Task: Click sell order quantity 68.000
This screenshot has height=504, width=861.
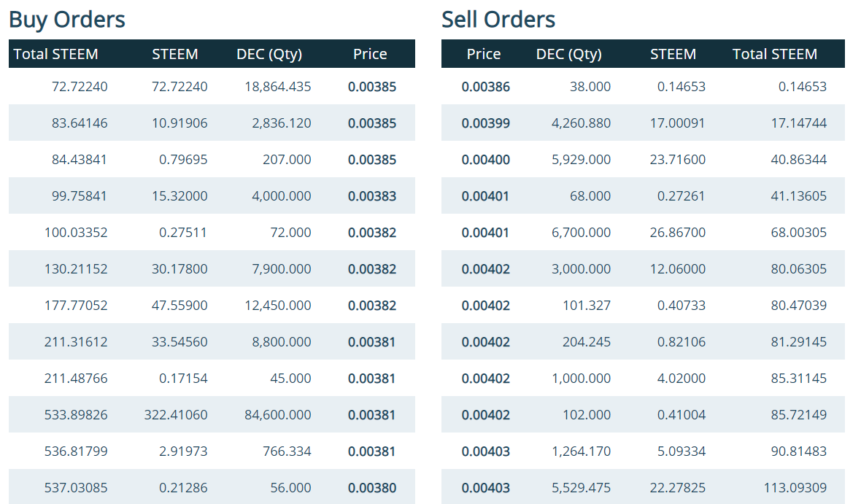Action: (x=590, y=196)
